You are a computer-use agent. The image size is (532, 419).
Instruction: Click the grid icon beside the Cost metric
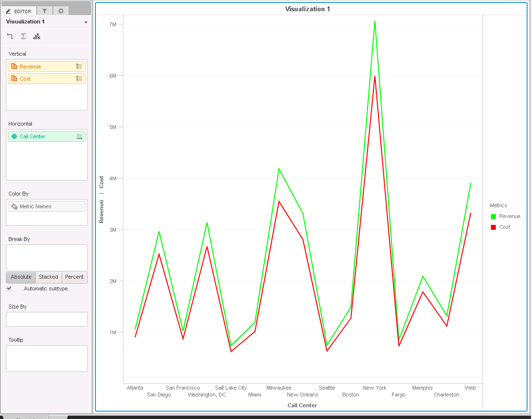tap(79, 78)
